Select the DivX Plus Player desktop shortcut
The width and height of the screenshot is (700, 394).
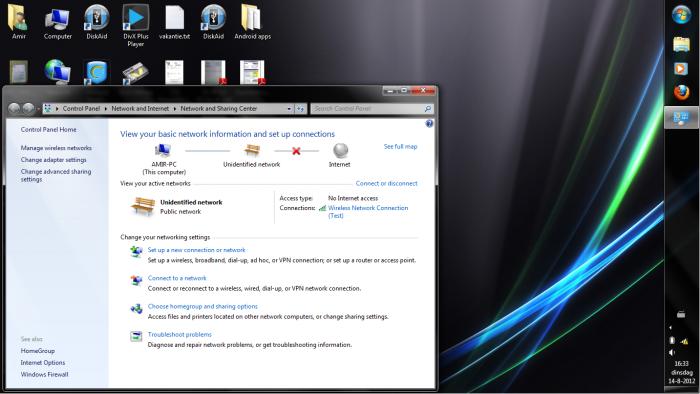tap(136, 25)
